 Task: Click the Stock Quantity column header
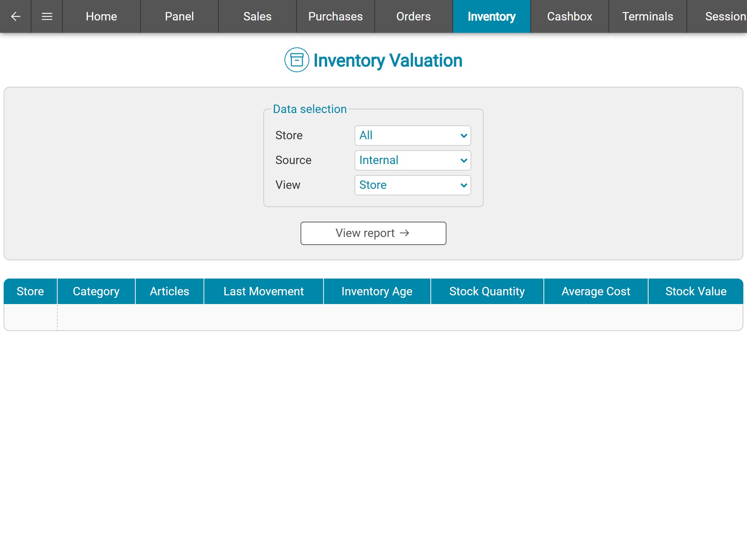487,291
